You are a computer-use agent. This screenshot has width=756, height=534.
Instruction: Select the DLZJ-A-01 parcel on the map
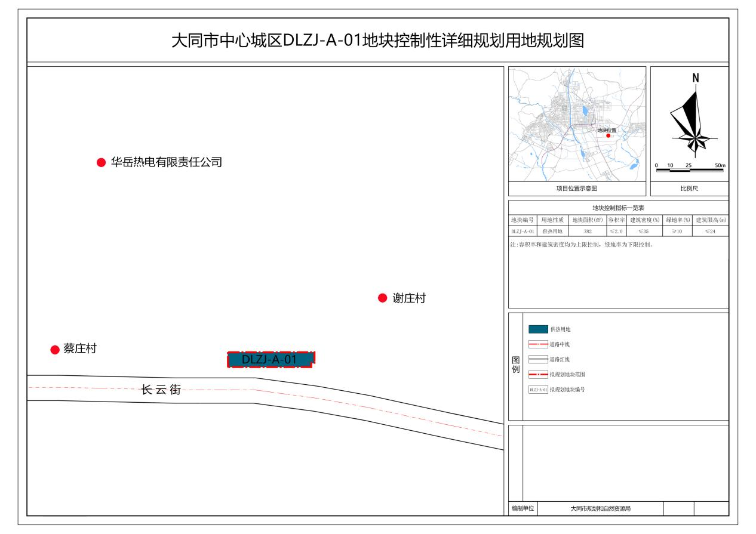pos(271,359)
